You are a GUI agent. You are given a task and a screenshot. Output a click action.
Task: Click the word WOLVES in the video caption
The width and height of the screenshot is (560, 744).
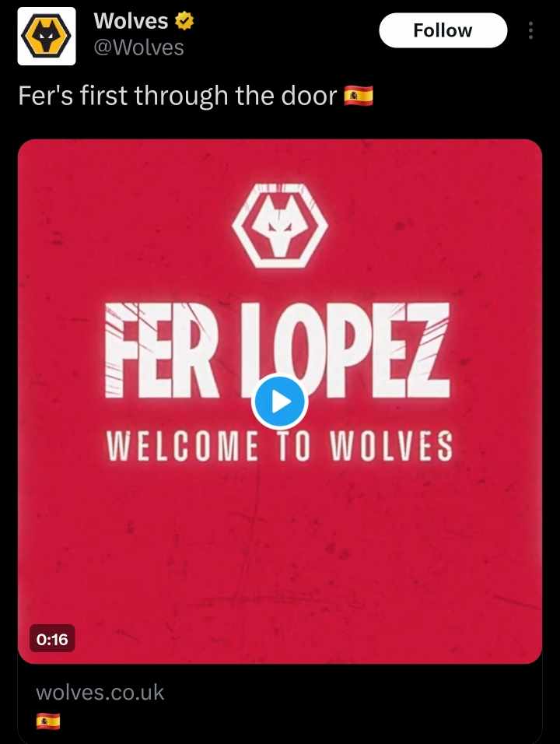click(x=390, y=446)
